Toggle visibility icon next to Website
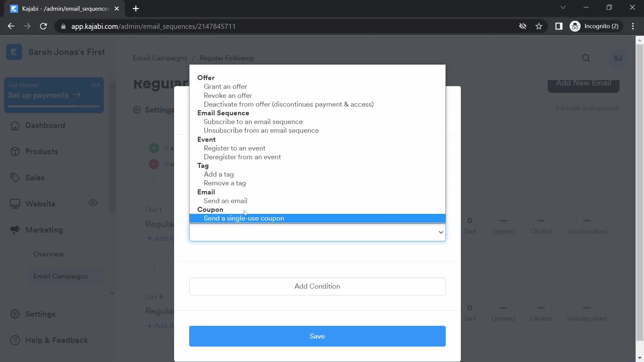The height and width of the screenshot is (362, 644). tap(93, 204)
